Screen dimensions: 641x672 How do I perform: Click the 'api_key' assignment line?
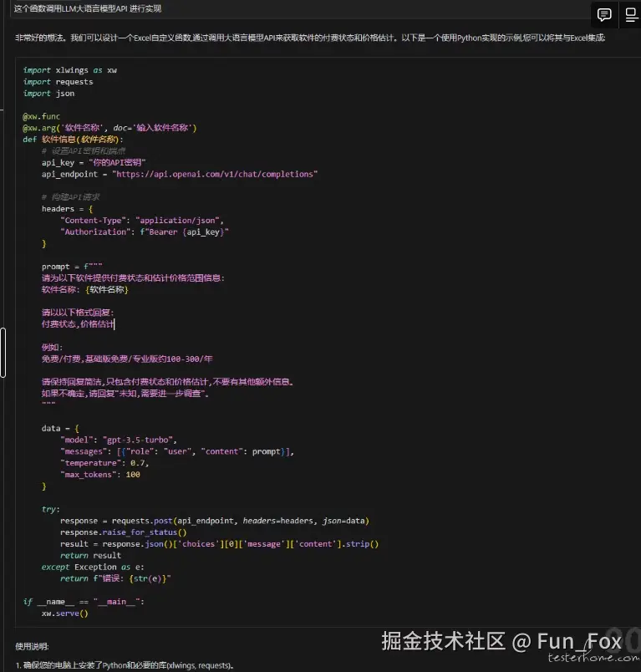[x=94, y=163]
